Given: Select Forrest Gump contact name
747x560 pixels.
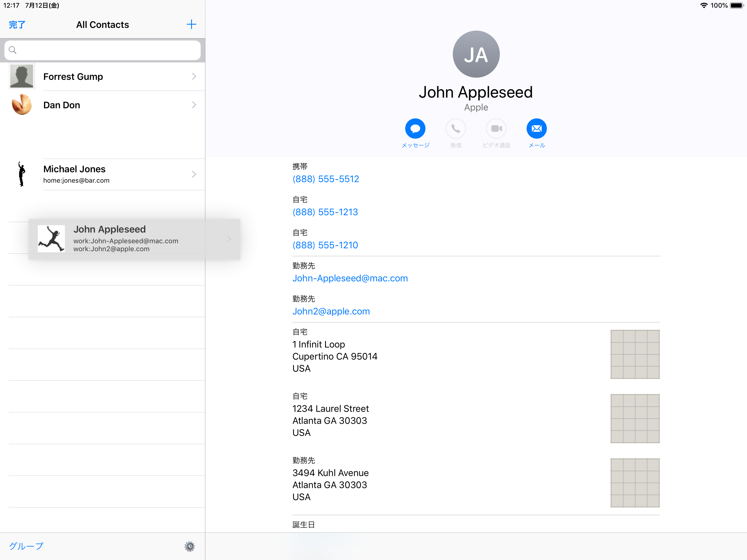Looking at the screenshot, I should [x=73, y=77].
